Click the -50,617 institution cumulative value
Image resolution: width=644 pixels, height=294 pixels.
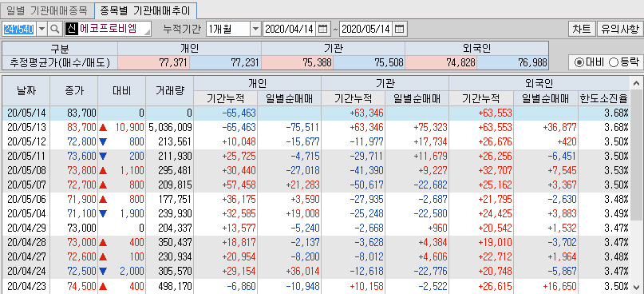pos(367,185)
